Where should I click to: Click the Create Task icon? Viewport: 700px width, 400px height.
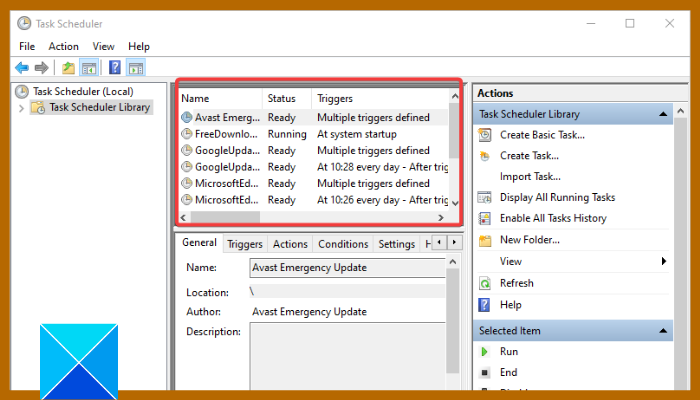(484, 156)
